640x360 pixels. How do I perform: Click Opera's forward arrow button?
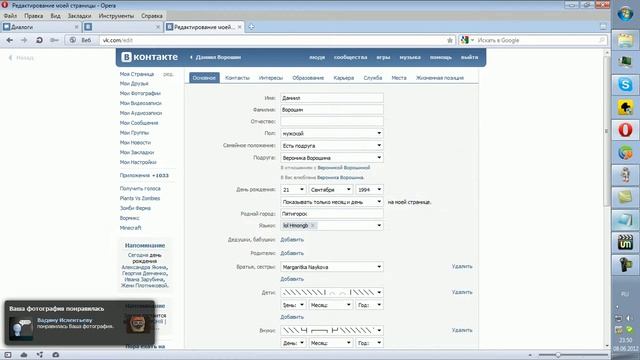[x=24, y=40]
